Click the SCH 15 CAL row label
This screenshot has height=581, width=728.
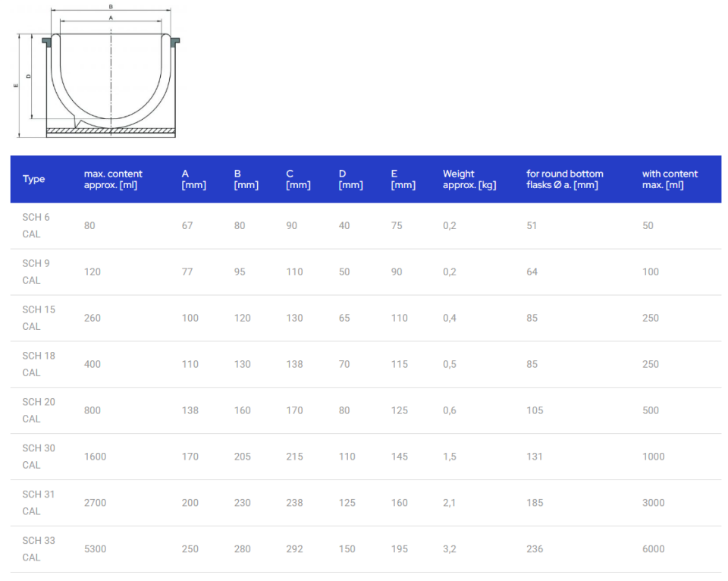tap(39, 318)
